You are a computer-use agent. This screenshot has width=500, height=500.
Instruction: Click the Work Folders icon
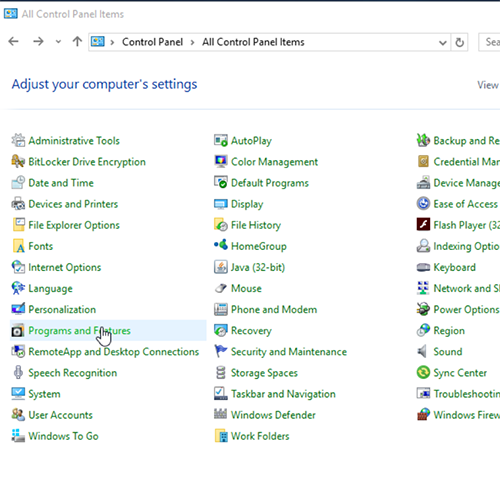[x=221, y=436]
